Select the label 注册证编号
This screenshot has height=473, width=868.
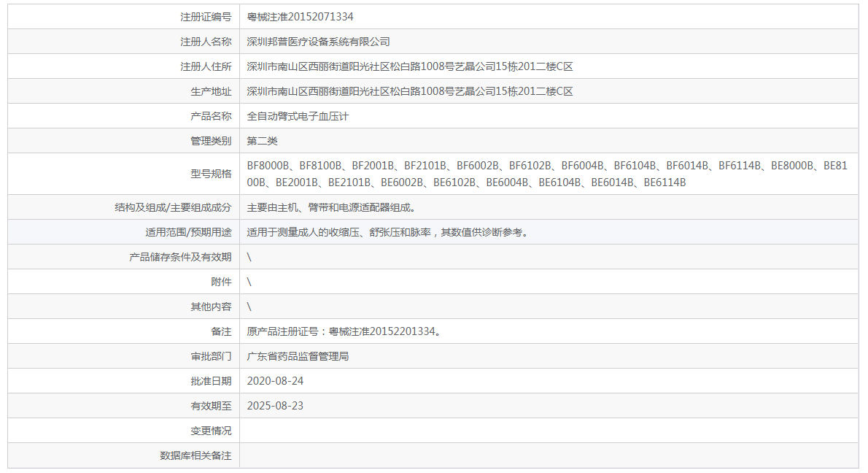206,18
